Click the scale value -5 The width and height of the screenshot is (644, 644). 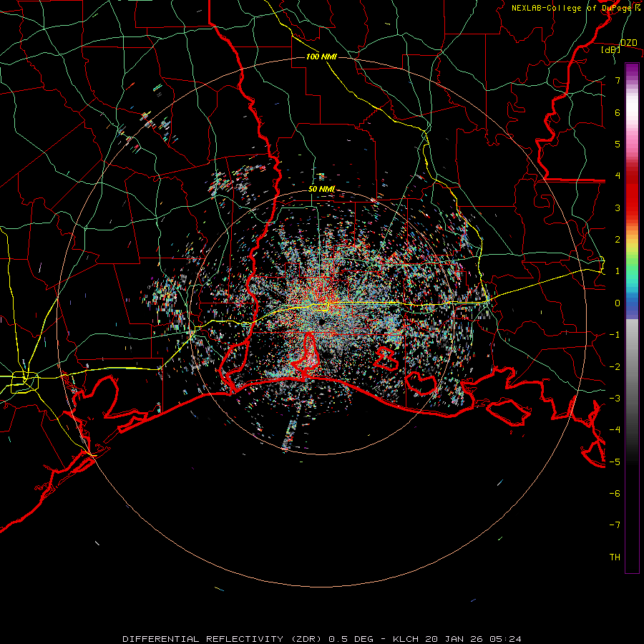point(615,462)
